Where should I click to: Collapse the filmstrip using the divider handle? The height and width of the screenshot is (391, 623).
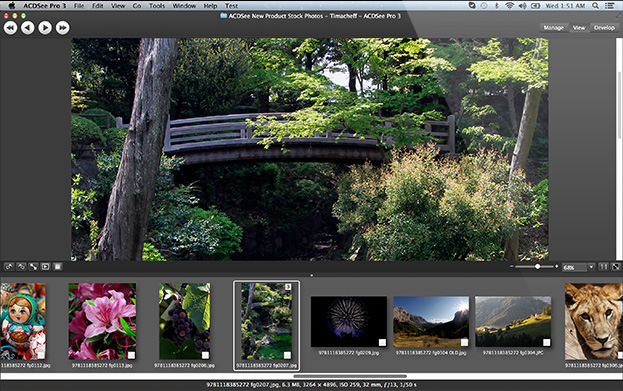(x=312, y=275)
